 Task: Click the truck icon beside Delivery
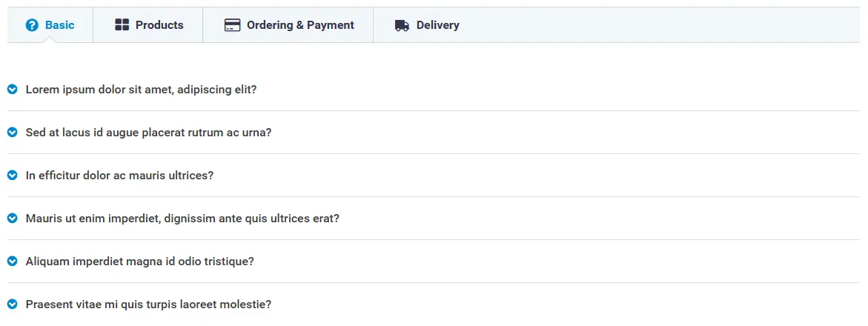[x=402, y=25]
